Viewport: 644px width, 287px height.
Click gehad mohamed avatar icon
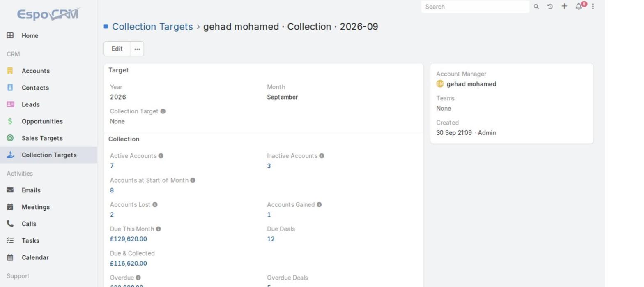coord(440,84)
